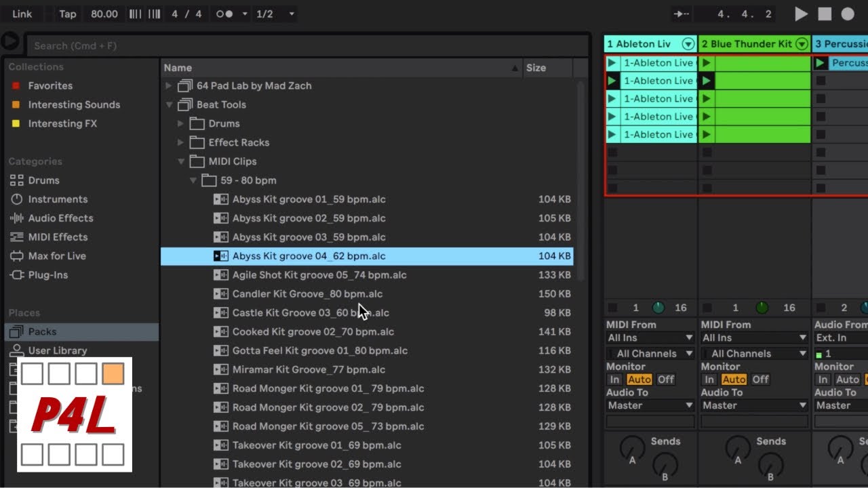Open the MIDI Effects category
The image size is (868, 488).
58,237
